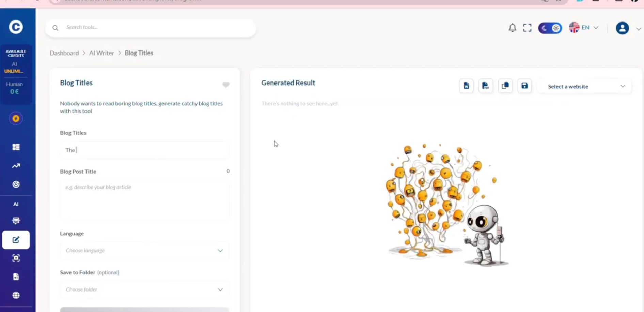Save the generated result

point(524,86)
